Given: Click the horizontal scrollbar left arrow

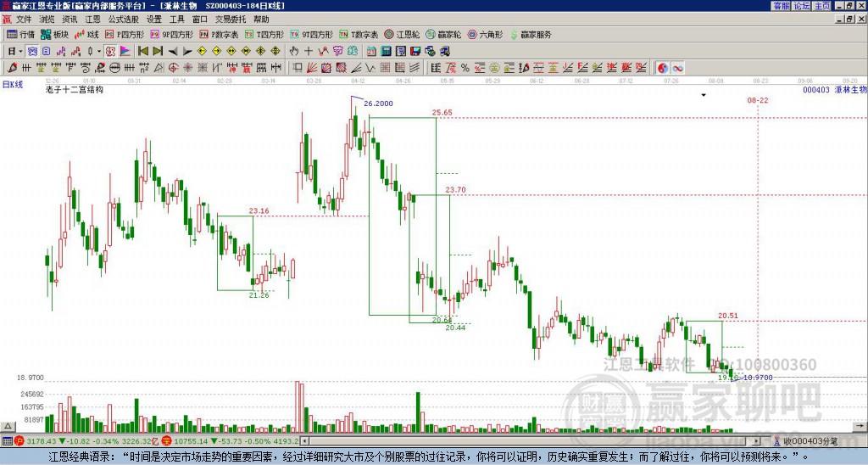Looking at the screenshot, I should point(304,441).
